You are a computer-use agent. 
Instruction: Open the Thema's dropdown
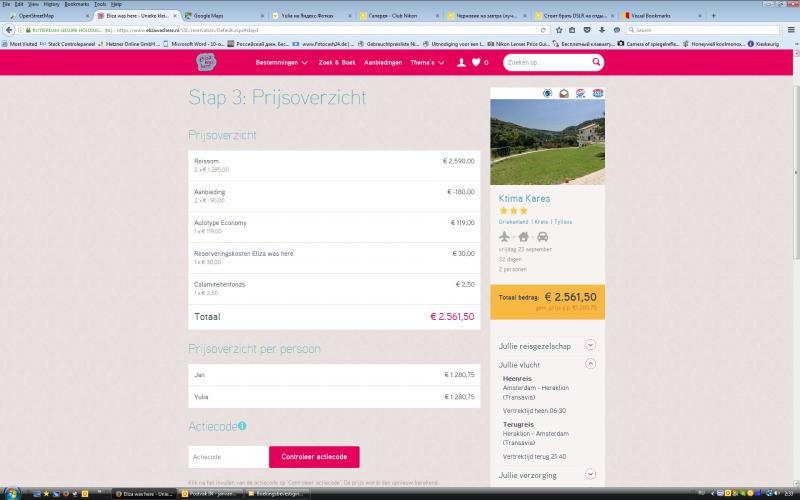[427, 62]
